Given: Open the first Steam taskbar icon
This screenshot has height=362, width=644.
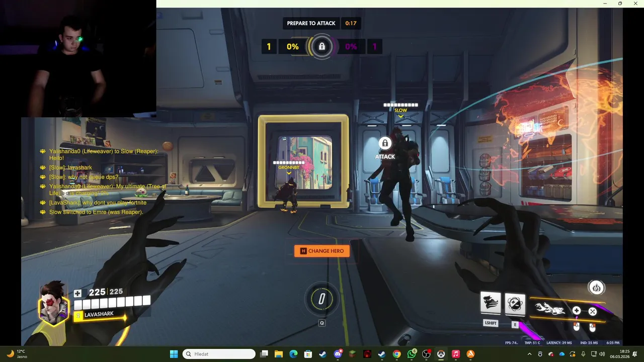Looking at the screenshot, I should tap(323, 354).
